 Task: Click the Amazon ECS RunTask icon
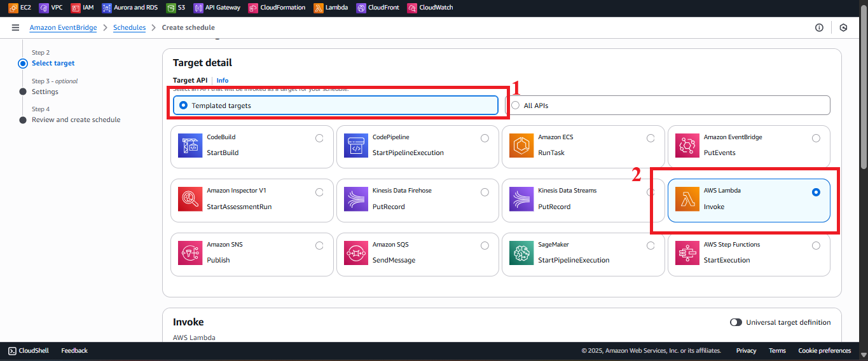[x=521, y=146]
